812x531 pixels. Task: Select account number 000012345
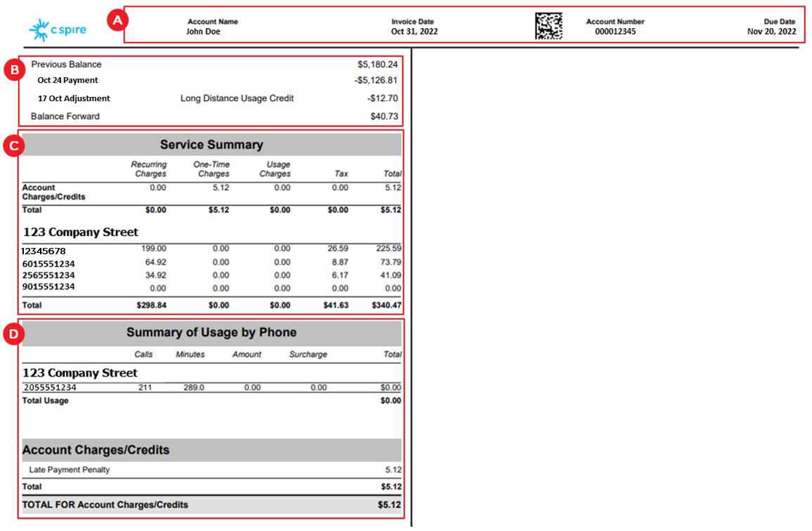coord(615,32)
